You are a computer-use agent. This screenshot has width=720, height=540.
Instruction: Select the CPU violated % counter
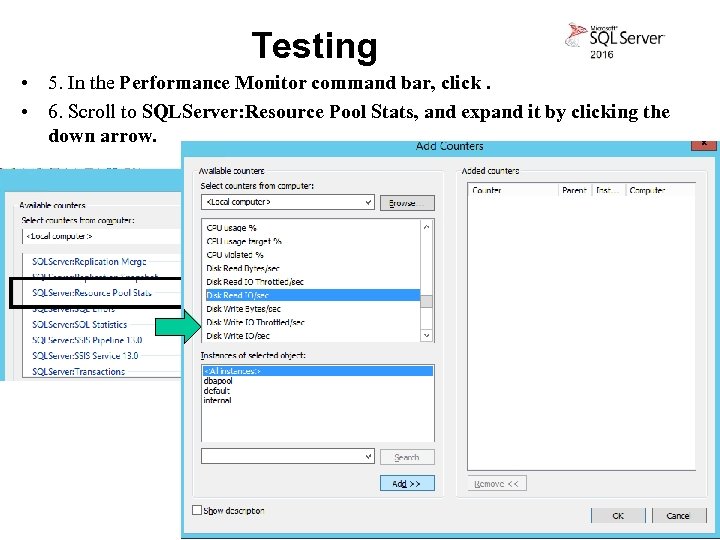coord(235,254)
